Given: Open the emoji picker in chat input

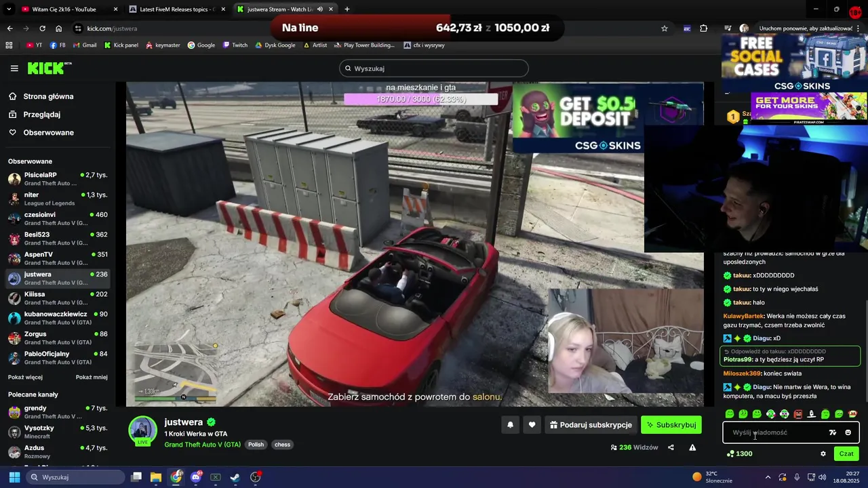Looking at the screenshot, I should 848,432.
